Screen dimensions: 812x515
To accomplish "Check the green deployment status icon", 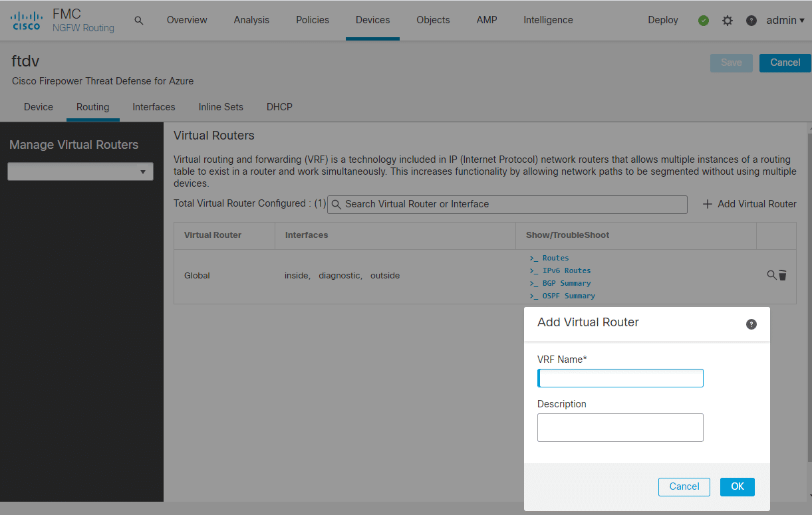I will pyautogui.click(x=704, y=21).
